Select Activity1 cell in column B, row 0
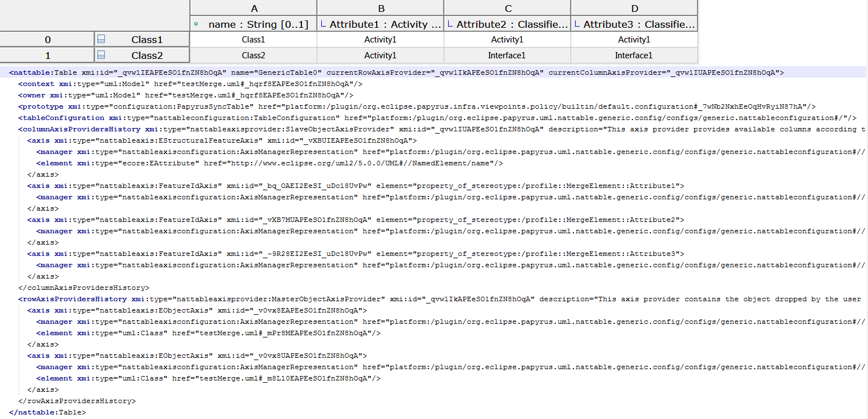 tap(380, 39)
